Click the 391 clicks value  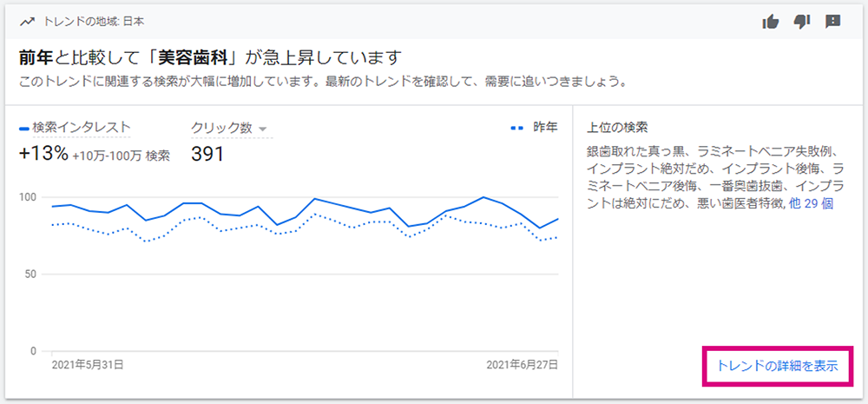pos(207,155)
